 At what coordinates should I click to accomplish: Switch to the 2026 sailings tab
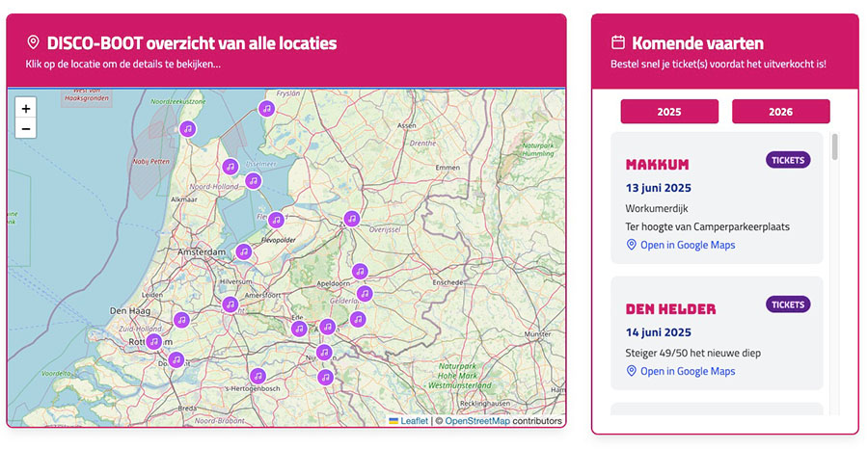tap(780, 112)
